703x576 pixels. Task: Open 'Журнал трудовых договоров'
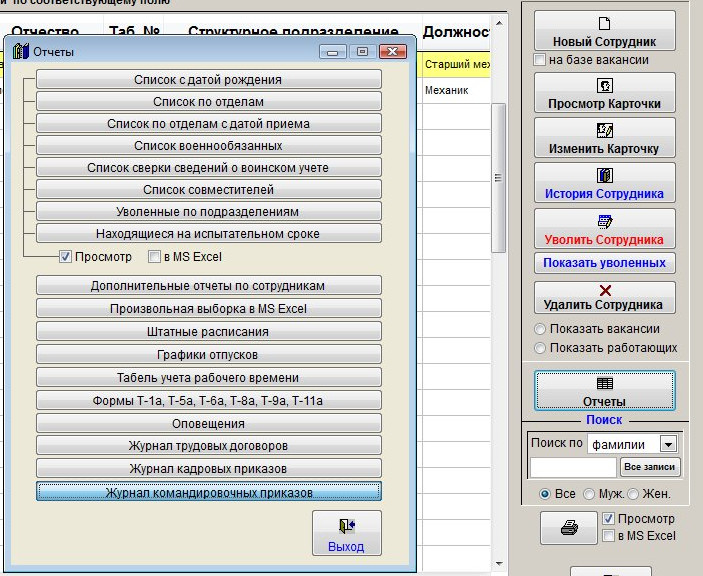coord(209,446)
